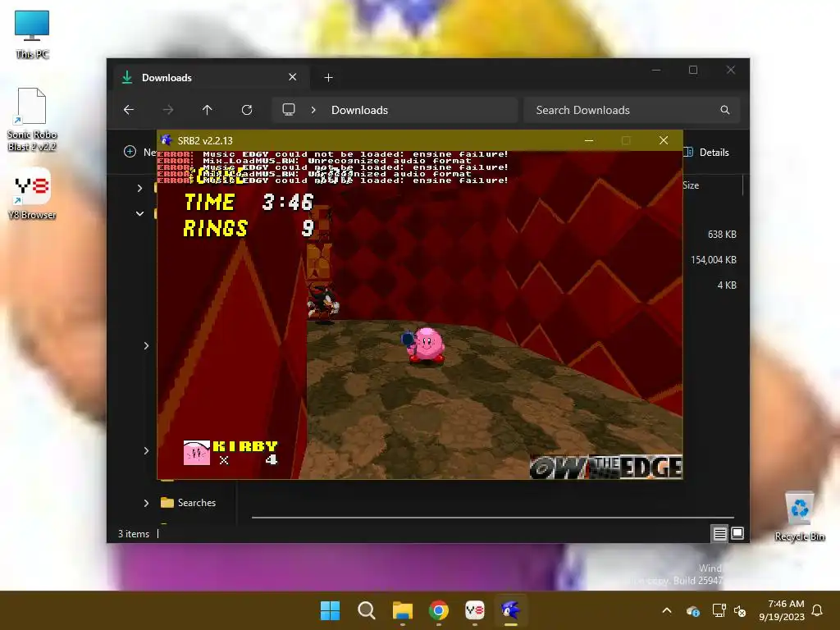Click the search magnifier in Search Downloads

(725, 110)
